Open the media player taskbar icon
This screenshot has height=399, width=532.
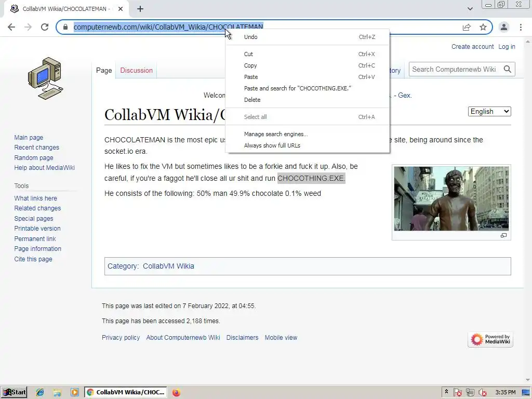point(74,393)
